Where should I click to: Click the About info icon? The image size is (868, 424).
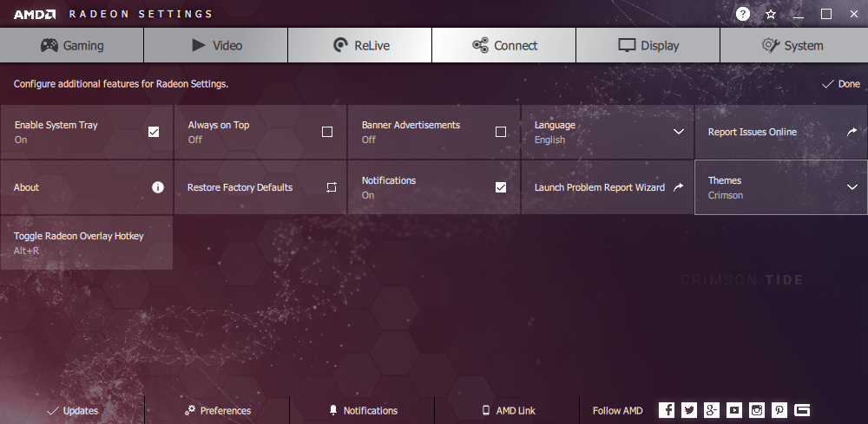click(158, 187)
